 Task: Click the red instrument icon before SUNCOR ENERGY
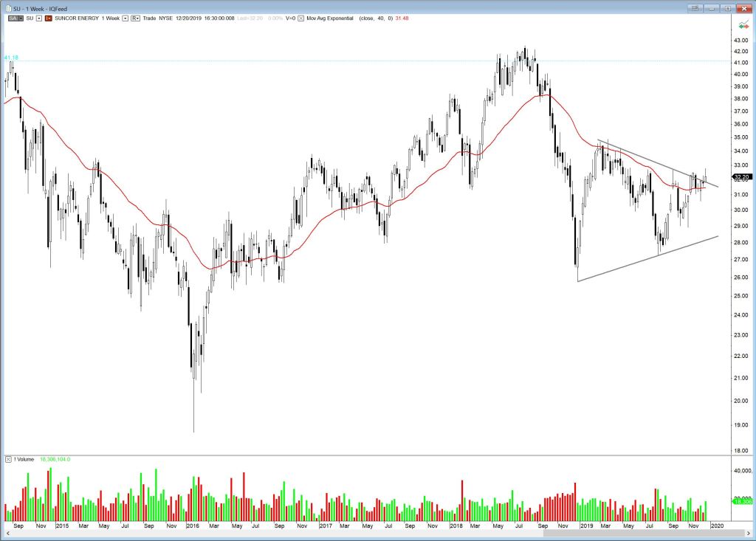click(47, 18)
